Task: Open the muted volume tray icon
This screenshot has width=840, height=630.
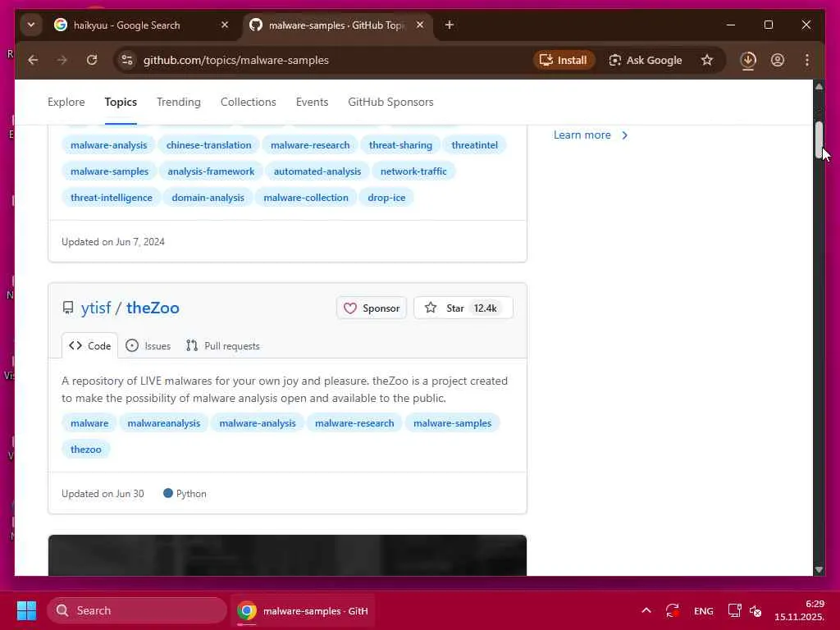Action: [x=756, y=610]
